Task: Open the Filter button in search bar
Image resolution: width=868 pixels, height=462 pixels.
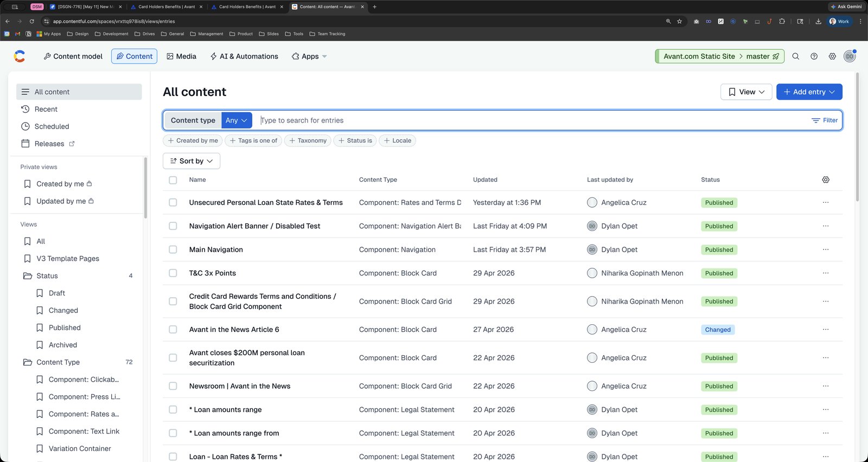Action: pyautogui.click(x=825, y=120)
